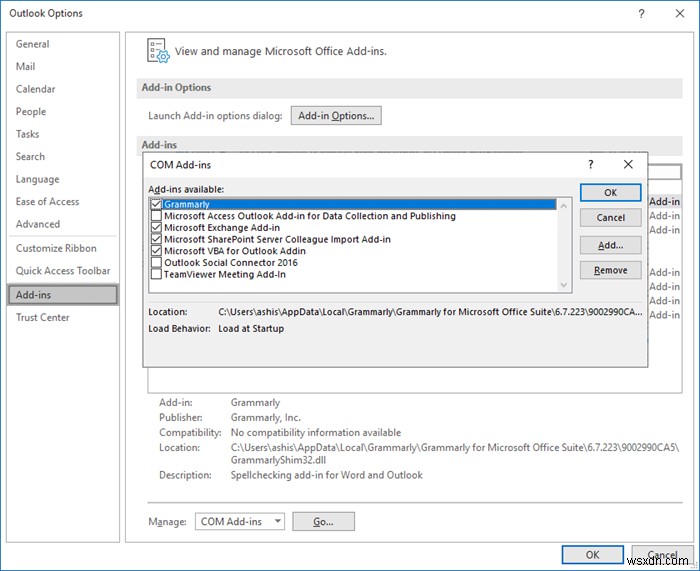Click add-ins list scroll down arrow
This screenshot has width=700, height=571.
coord(564,285)
